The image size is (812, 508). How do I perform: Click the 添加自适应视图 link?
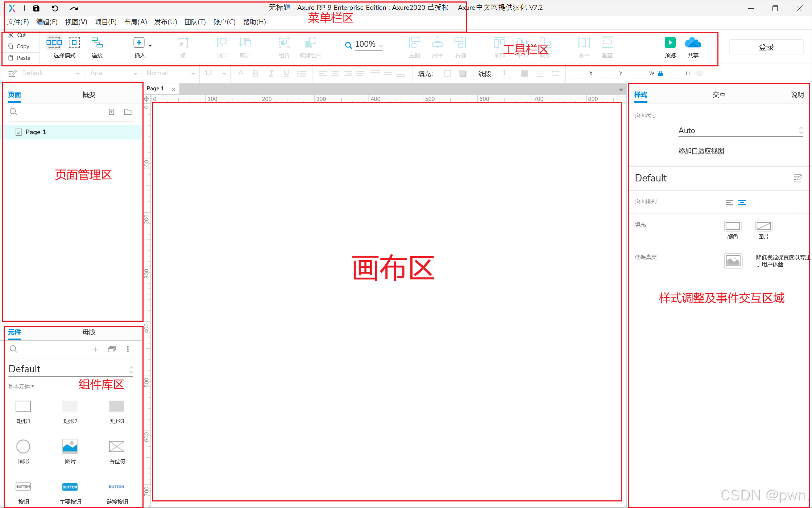point(701,151)
